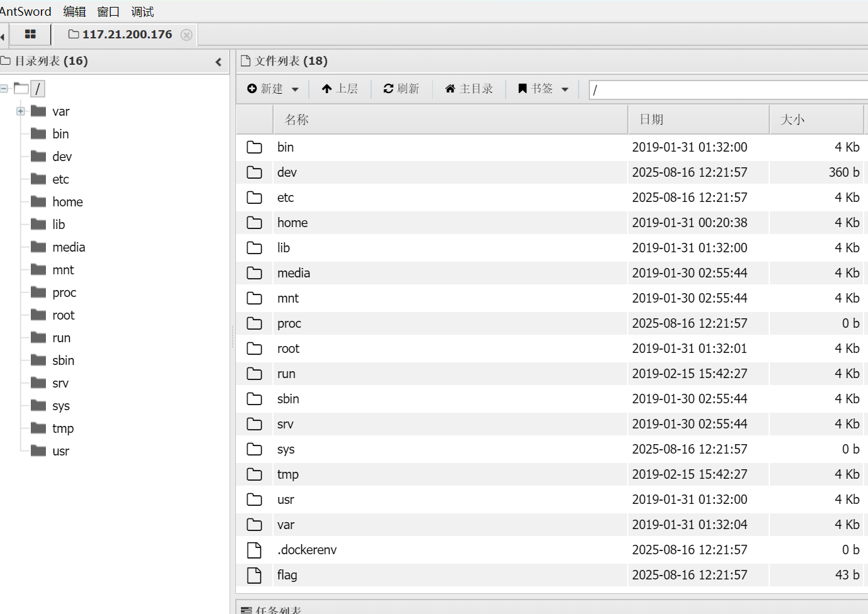Viewport: 868px width, 614px height.
Task: Select srv in the directory tree
Action: pyautogui.click(x=60, y=383)
